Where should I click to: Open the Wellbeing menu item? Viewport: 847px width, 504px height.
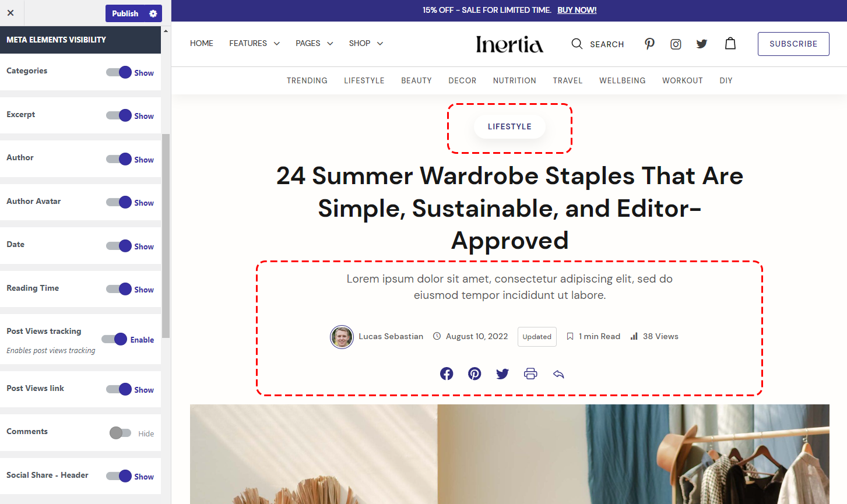[623, 80]
